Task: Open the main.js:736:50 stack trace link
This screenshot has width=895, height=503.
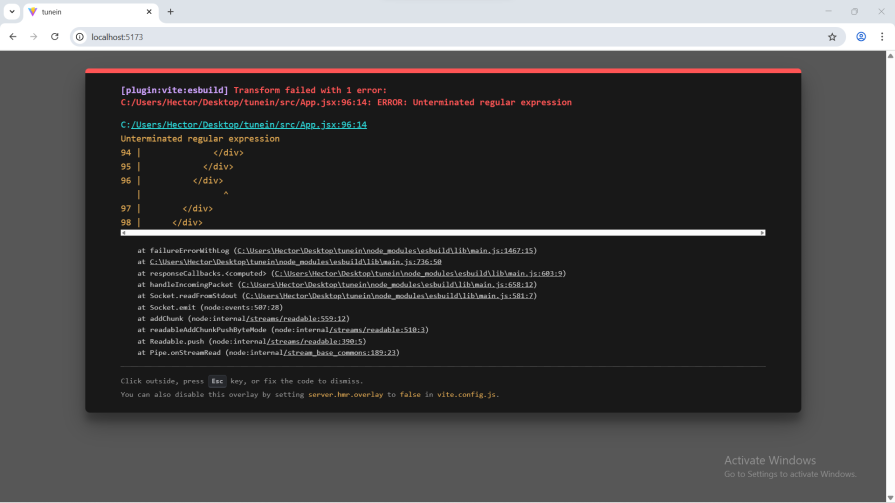Action: tap(295, 262)
